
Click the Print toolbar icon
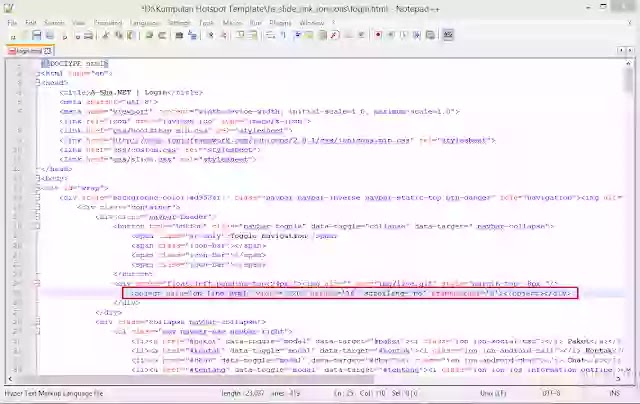click(88, 36)
